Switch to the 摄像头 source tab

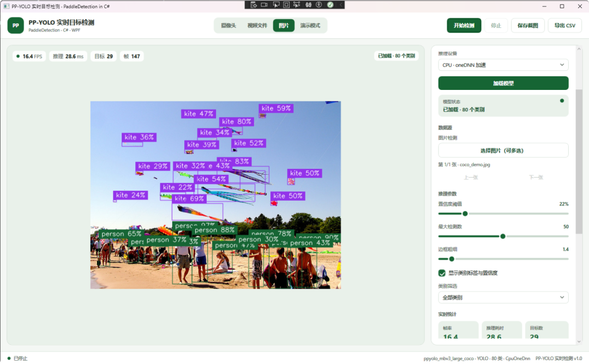click(x=229, y=26)
